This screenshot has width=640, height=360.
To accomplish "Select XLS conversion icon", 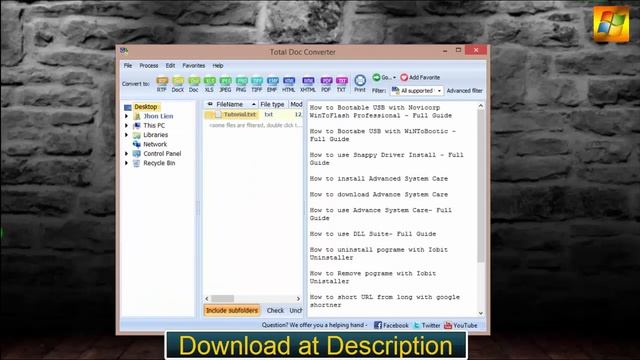I will tap(209, 84).
